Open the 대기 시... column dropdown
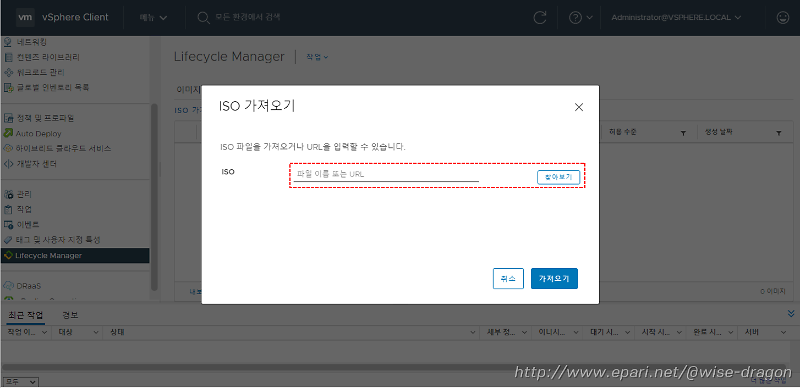 pos(628,332)
